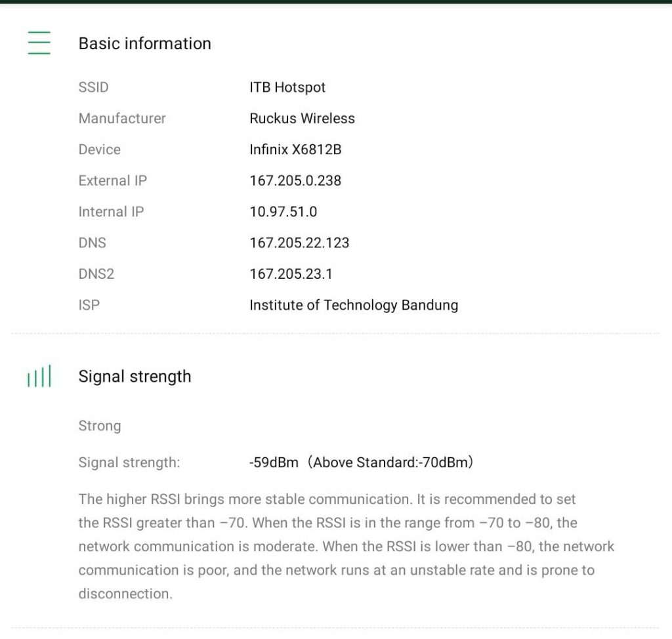Click the Strong signal status text

(x=100, y=426)
